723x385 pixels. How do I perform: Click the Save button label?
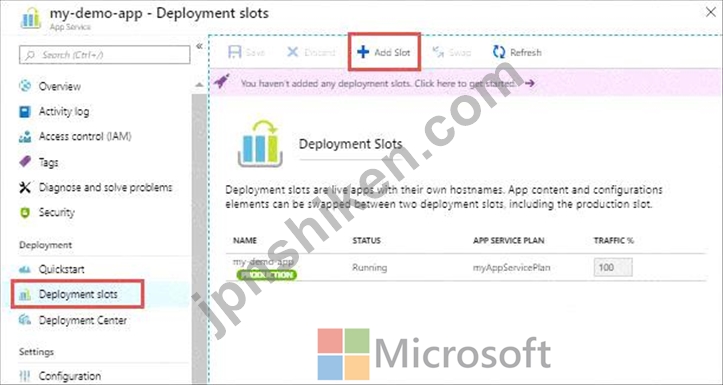[x=255, y=52]
